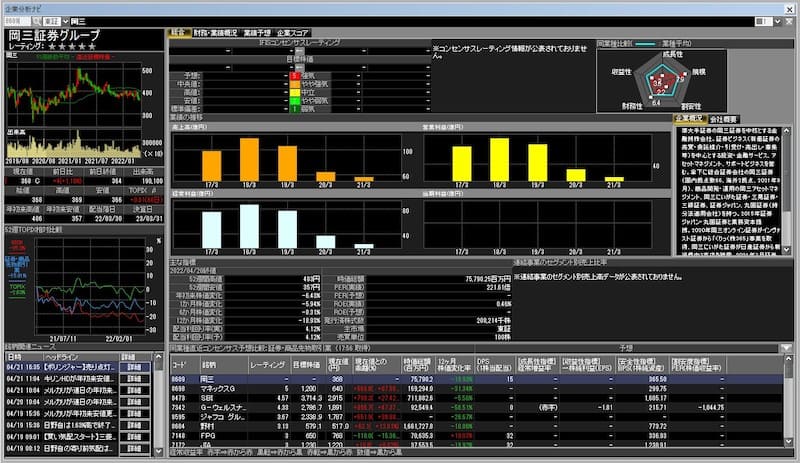
Task: Click the 日時 news column header
Action: click(24, 357)
